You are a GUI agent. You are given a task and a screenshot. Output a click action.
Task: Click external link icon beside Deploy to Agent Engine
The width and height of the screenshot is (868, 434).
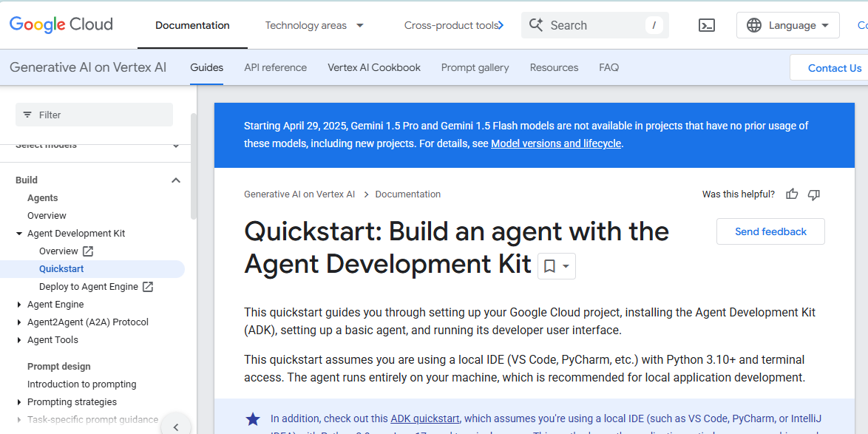[x=148, y=287]
